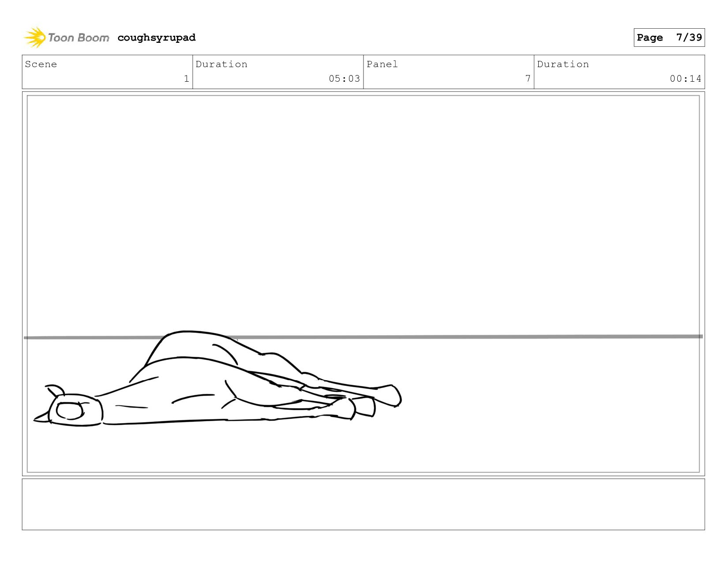Click the 'Panel' header label

tap(382, 64)
